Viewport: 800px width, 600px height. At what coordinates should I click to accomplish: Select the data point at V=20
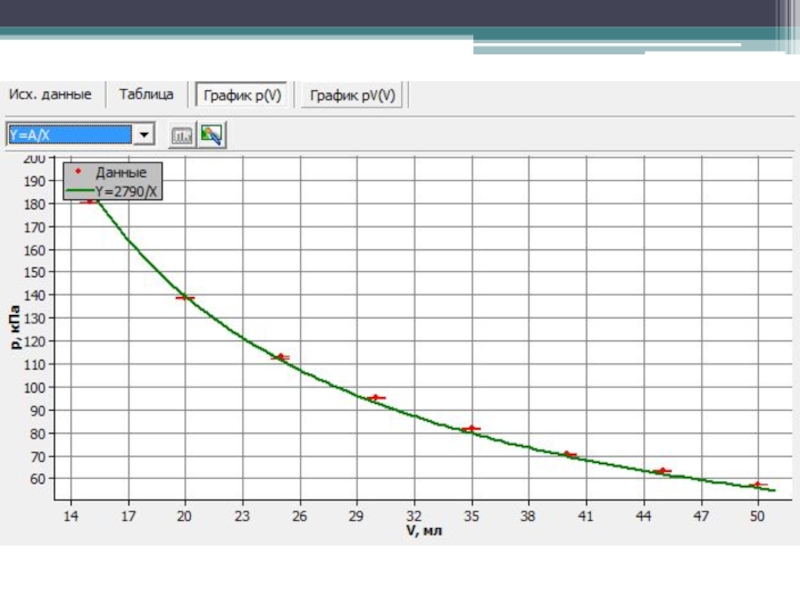click(185, 298)
